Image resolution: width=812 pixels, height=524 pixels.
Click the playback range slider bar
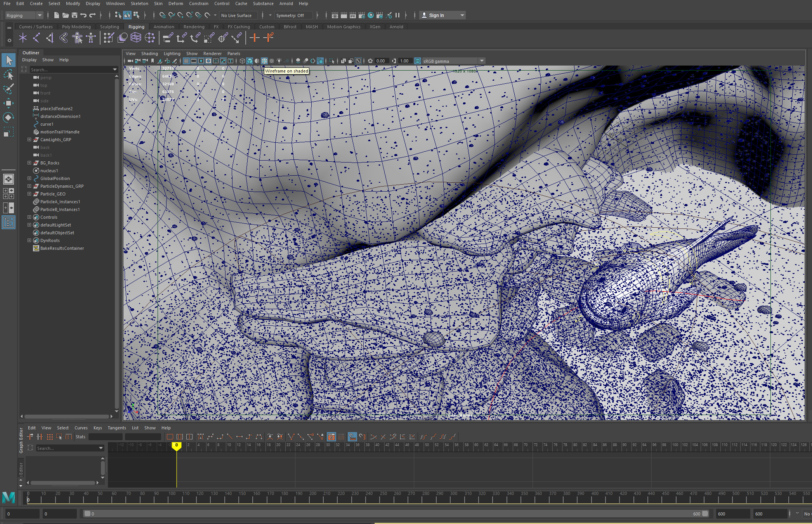click(x=396, y=514)
